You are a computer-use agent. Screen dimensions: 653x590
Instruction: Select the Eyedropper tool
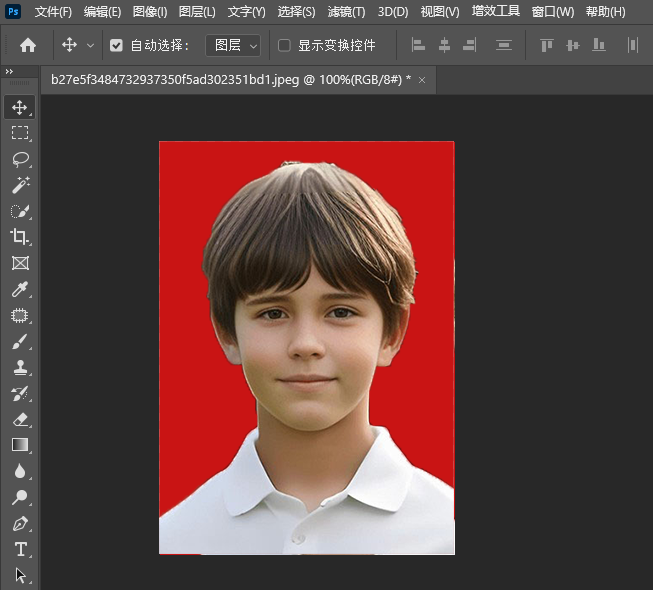(x=20, y=289)
